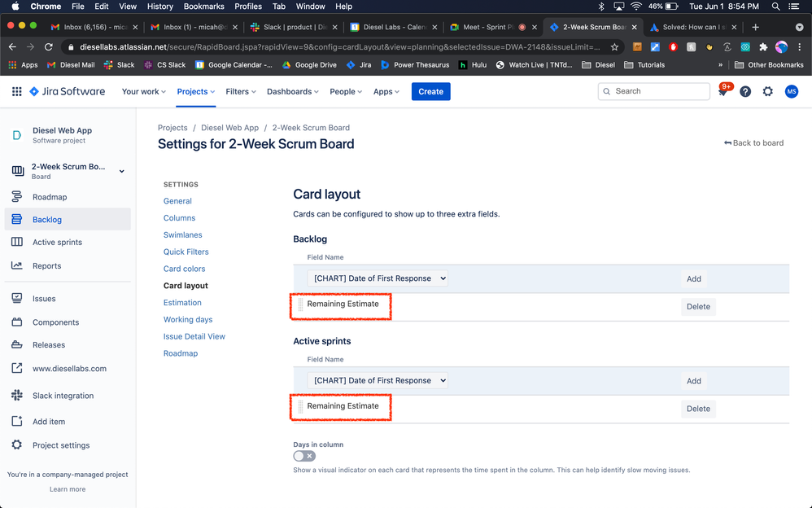The height and width of the screenshot is (508, 812).
Task: Open the MS profile avatar
Action: (792, 92)
